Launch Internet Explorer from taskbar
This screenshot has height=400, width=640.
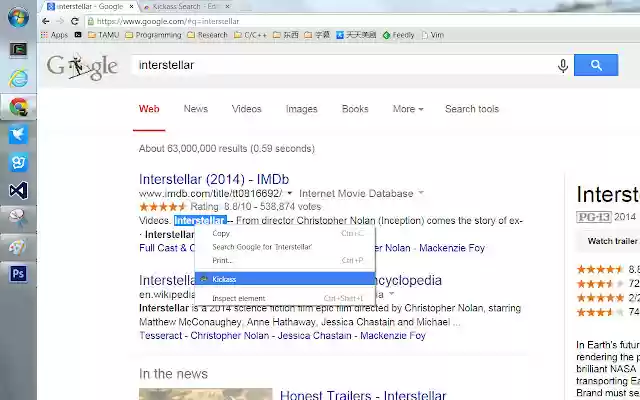point(18,78)
